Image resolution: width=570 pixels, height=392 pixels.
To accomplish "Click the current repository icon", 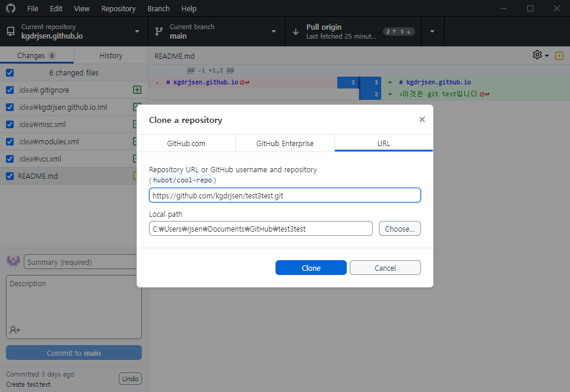I will (x=11, y=31).
